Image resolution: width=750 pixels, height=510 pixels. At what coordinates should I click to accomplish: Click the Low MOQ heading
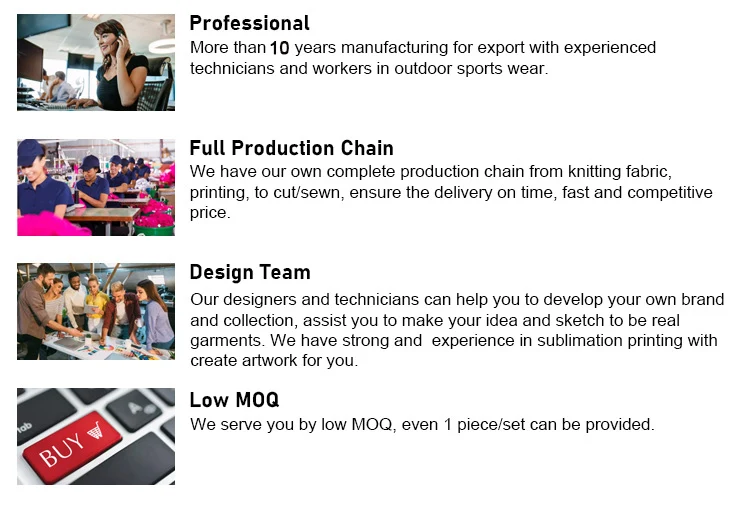click(x=234, y=400)
